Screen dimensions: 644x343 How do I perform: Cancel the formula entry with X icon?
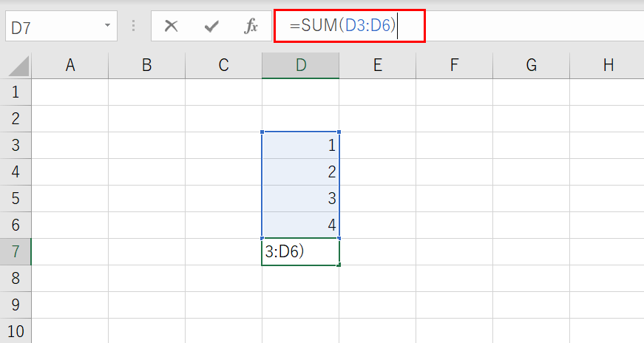(171, 27)
